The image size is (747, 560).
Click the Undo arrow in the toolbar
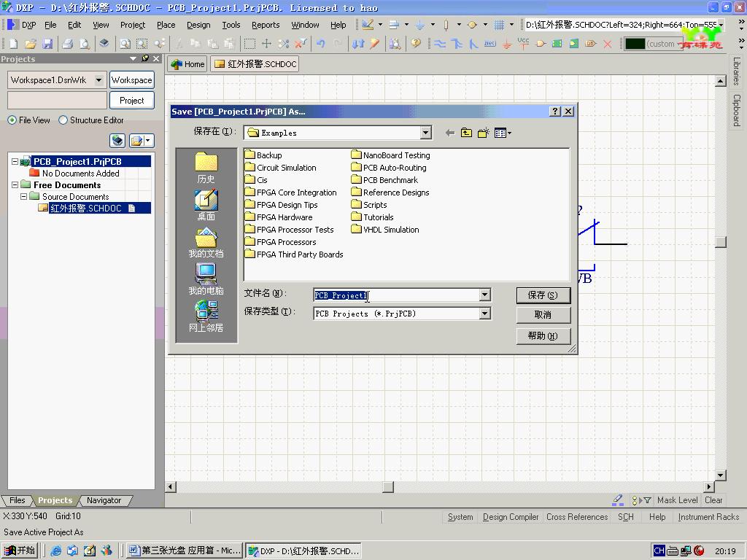(x=321, y=44)
